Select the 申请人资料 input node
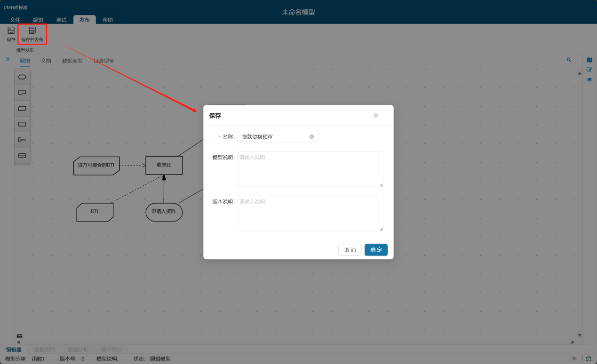 pos(164,212)
